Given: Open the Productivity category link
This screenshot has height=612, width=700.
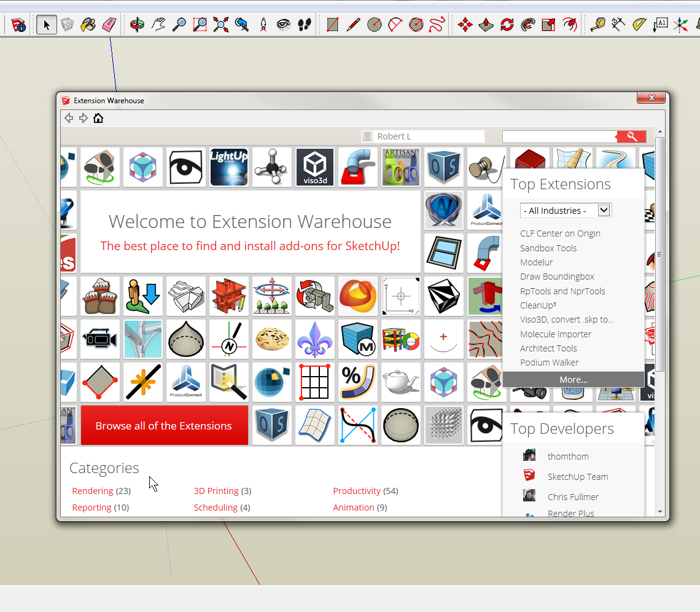Looking at the screenshot, I should [357, 491].
